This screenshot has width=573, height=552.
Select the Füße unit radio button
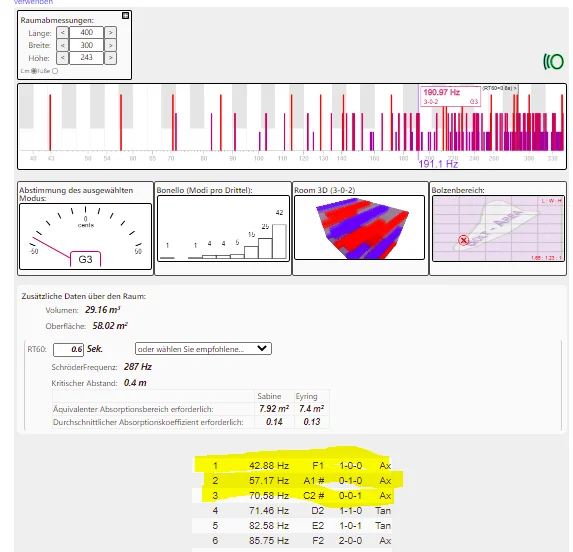55,71
